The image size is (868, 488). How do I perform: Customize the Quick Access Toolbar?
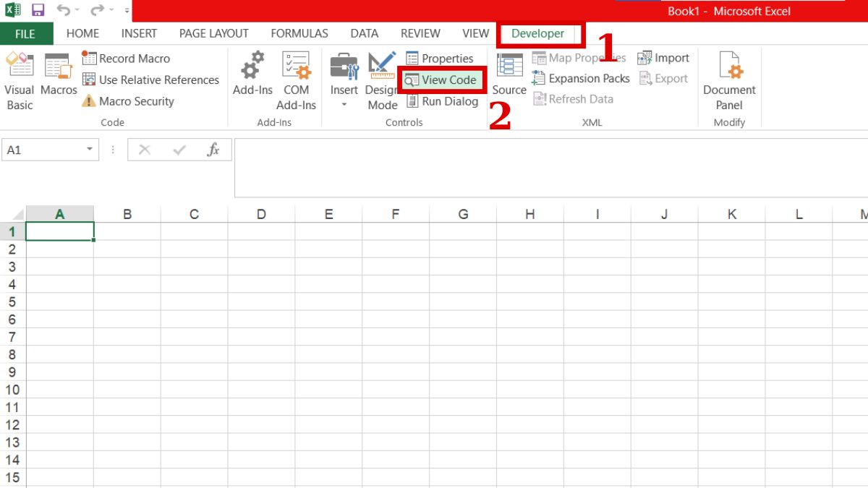[x=127, y=11]
